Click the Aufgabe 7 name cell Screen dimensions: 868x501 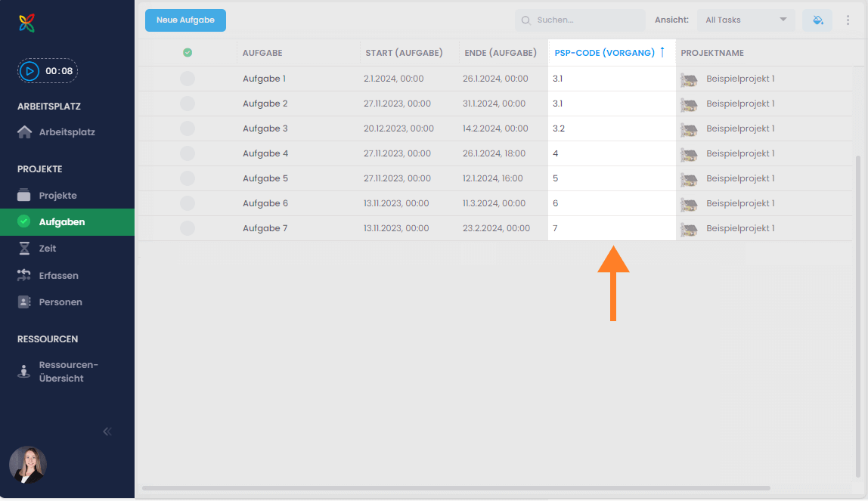(265, 227)
